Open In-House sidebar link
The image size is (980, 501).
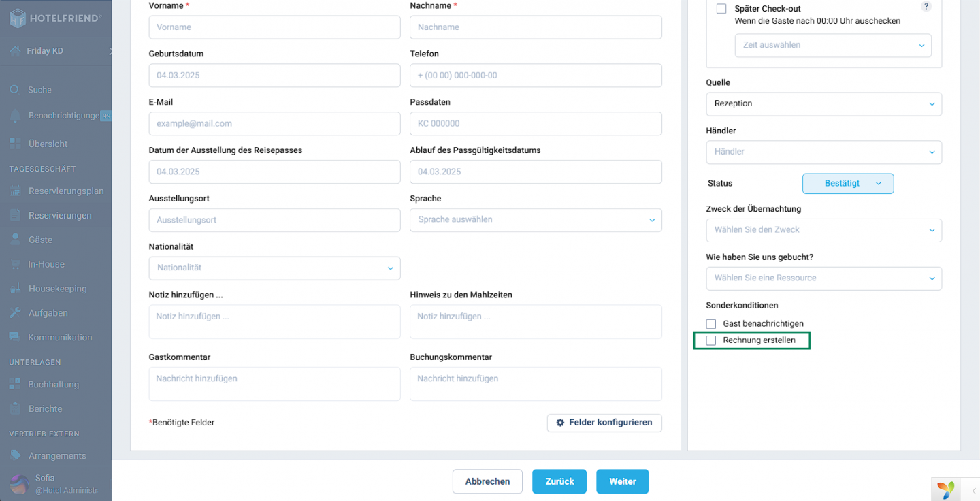pyautogui.click(x=46, y=264)
